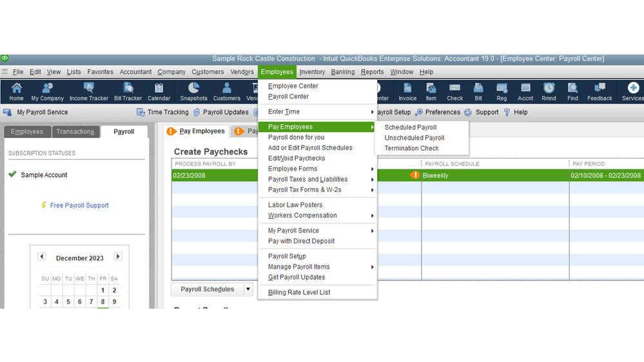Expand Payroll Tax Forms & W-2s submenu

pos(317,189)
